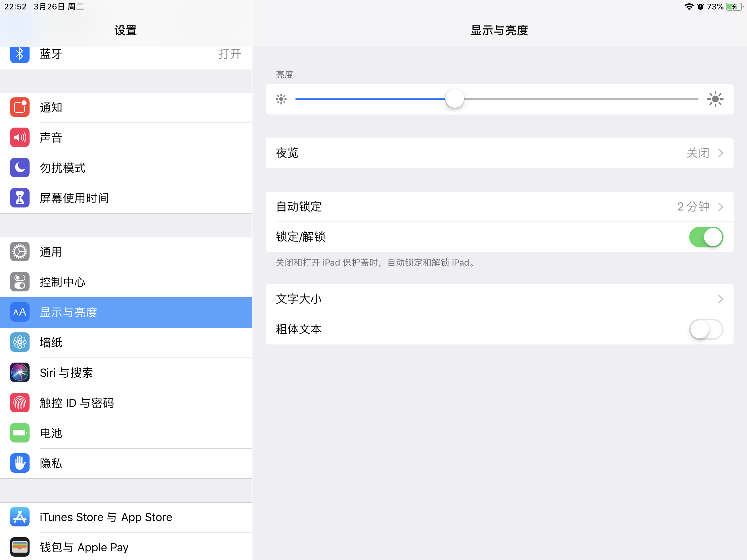This screenshot has height=560, width=747.
Task: Tap the green Battery icon
Action: (x=19, y=433)
